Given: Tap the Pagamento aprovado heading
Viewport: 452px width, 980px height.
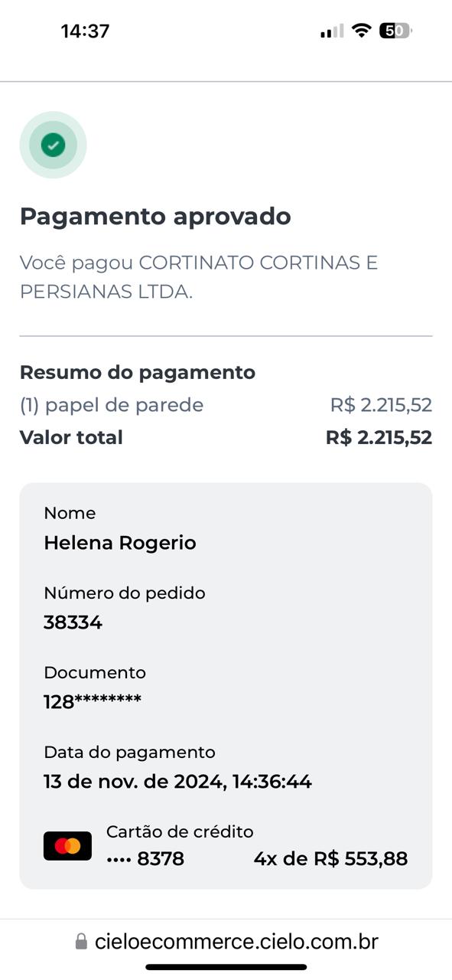Looking at the screenshot, I should [155, 217].
